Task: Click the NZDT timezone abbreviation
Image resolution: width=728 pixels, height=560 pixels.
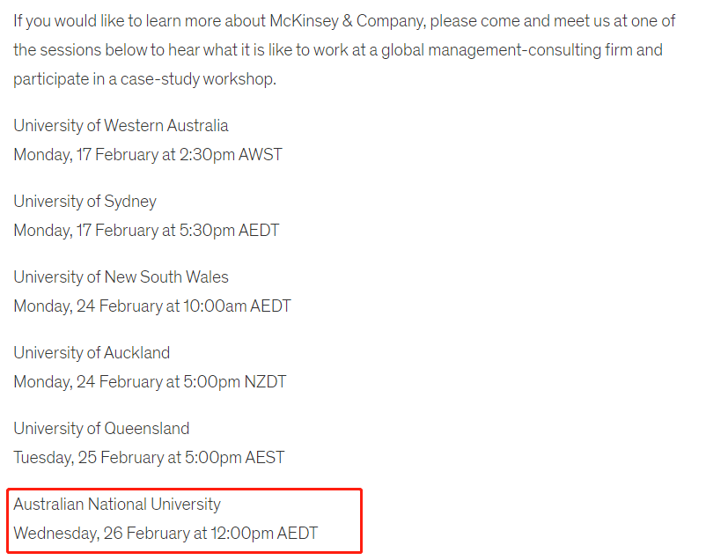Action: tap(265, 382)
